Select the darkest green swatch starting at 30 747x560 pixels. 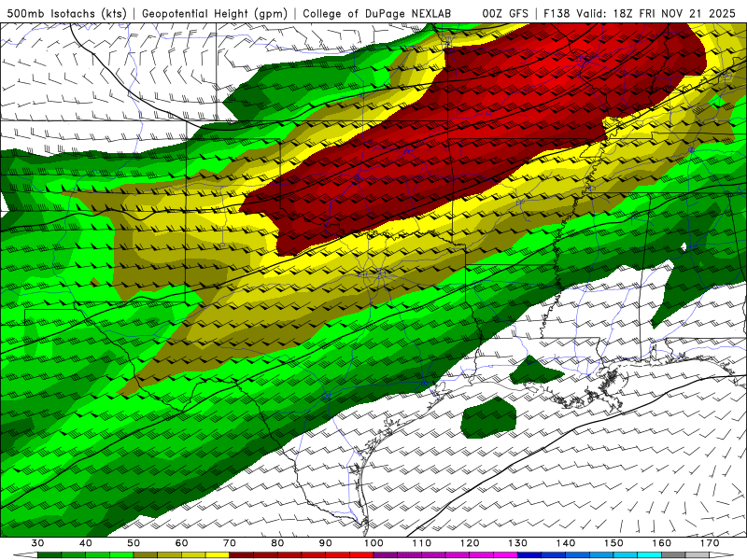click(x=49, y=555)
